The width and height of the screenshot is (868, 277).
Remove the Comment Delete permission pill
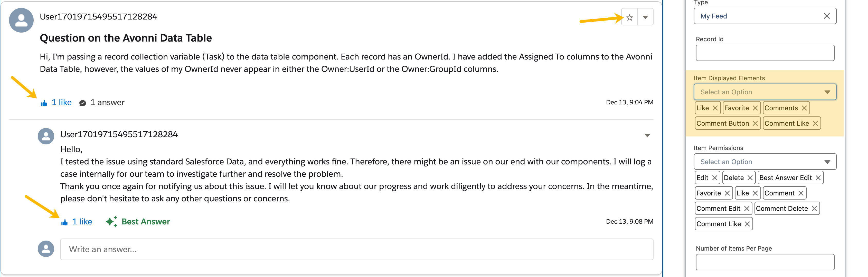tap(814, 209)
